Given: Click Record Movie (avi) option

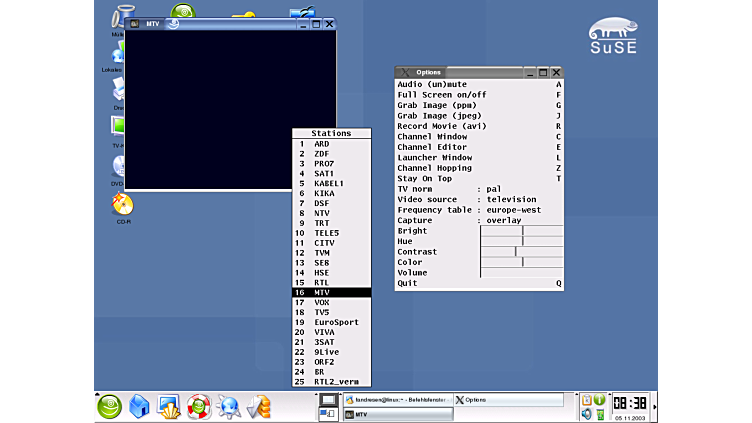Looking at the screenshot, I should point(441,126).
